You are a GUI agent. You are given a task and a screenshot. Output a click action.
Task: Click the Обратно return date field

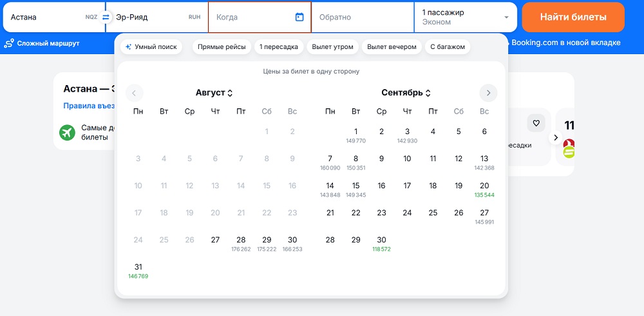[363, 17]
